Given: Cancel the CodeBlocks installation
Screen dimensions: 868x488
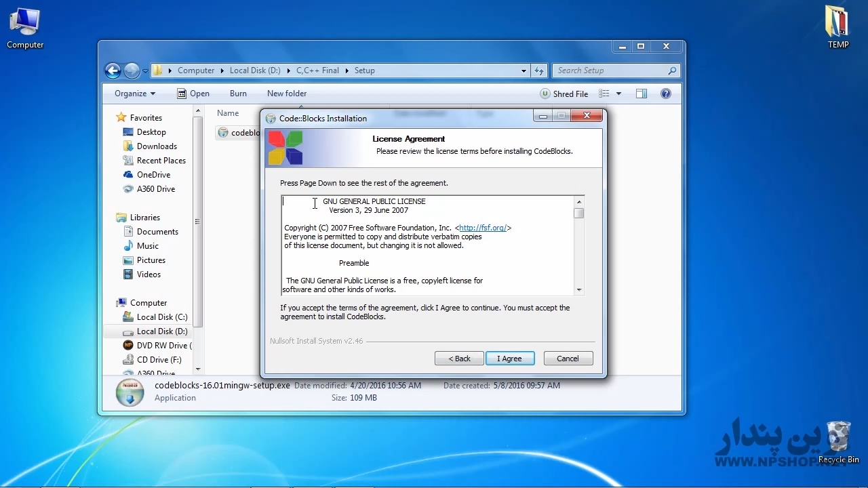Looking at the screenshot, I should pos(568,359).
